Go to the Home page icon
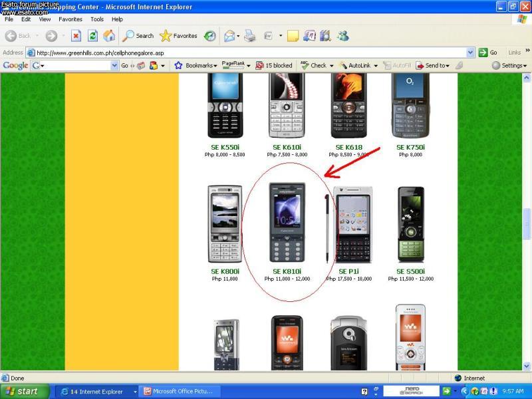The height and width of the screenshot is (399, 532). coord(109,36)
